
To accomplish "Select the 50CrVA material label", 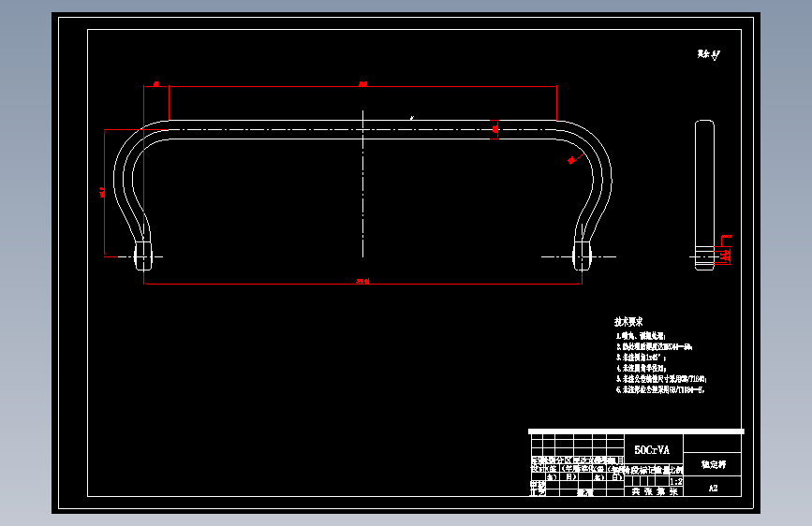I will [x=652, y=450].
